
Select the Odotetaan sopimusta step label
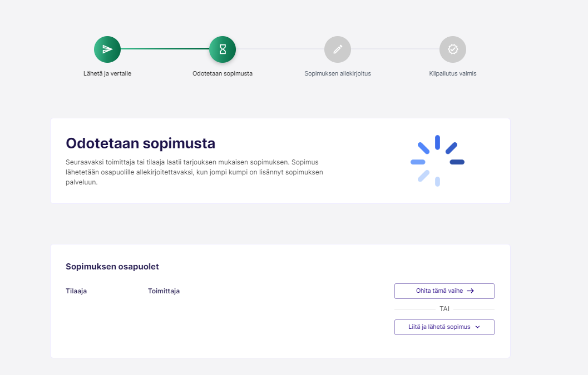click(223, 73)
